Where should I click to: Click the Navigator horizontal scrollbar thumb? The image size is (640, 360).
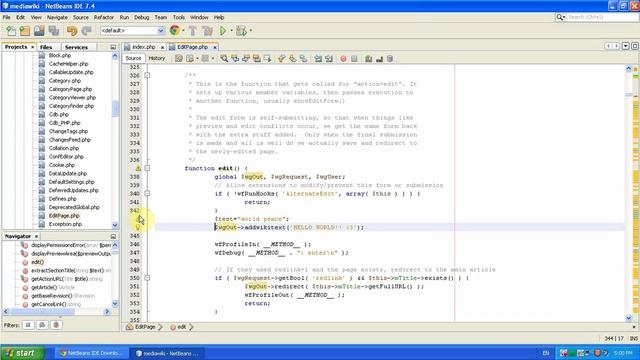(x=43, y=312)
